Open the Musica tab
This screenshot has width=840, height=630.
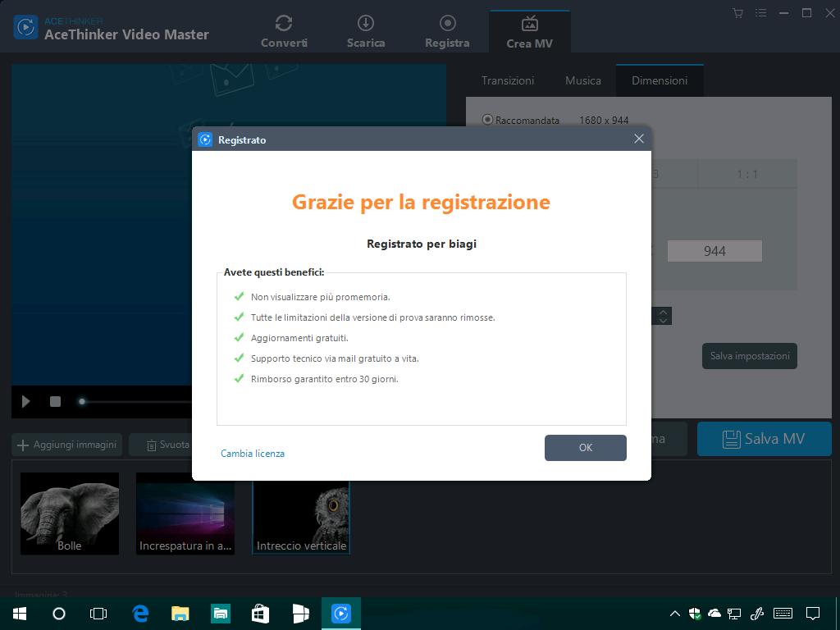[583, 80]
